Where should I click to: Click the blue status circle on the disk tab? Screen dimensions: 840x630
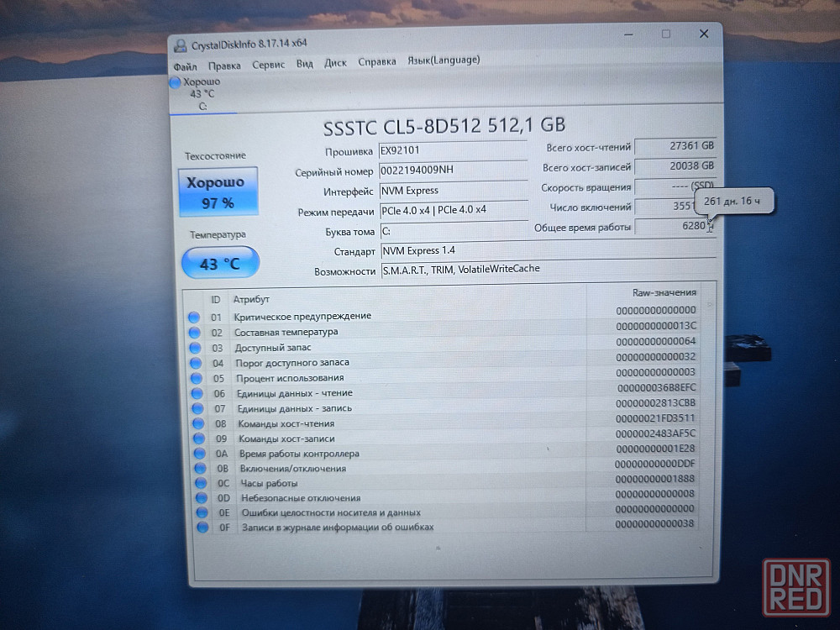pyautogui.click(x=176, y=83)
